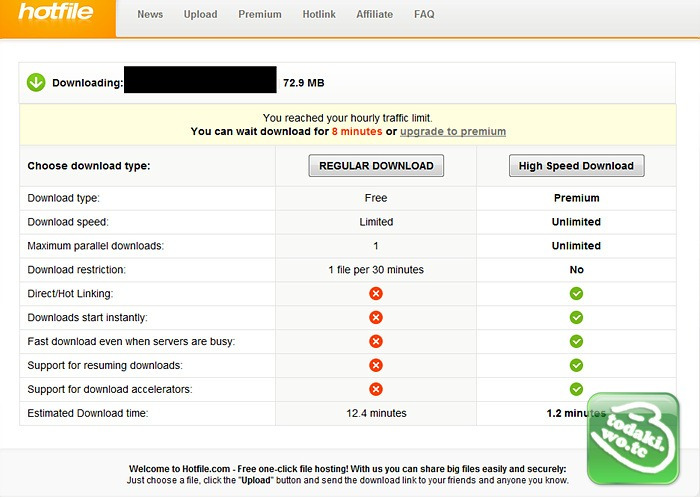
Task: Click red X for download accelerators support
Action: point(376,389)
